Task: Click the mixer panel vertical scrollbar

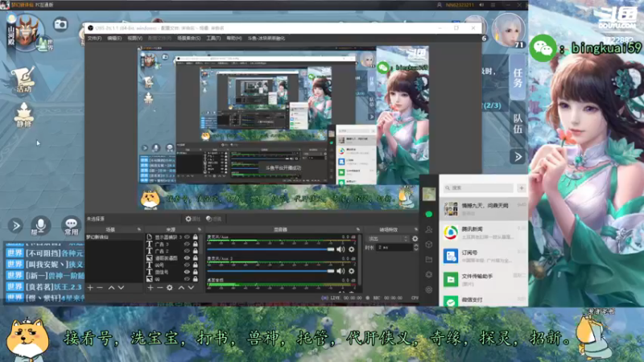Action: pyautogui.click(x=360, y=259)
